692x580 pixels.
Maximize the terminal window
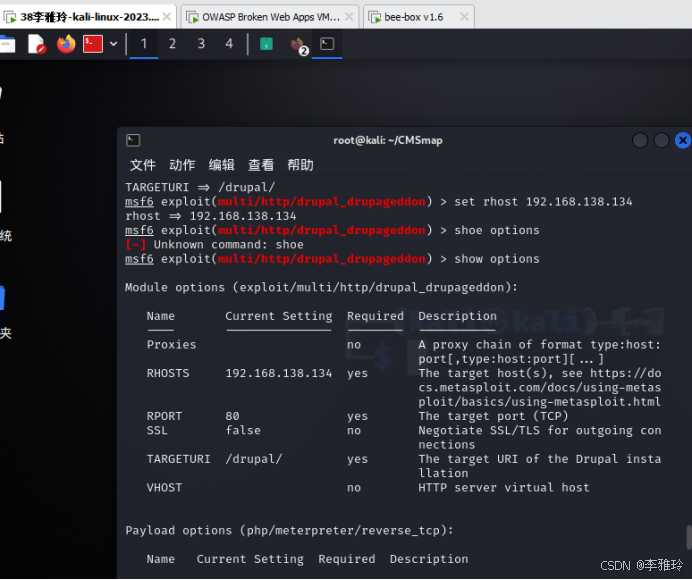point(661,140)
